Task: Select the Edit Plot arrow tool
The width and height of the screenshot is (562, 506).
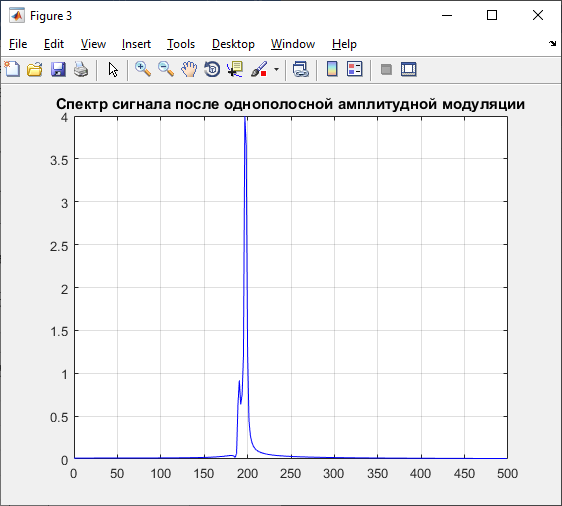Action: pyautogui.click(x=113, y=70)
